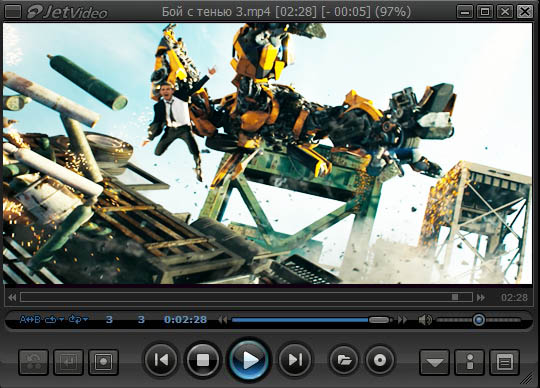Fast forward using upper seek bar arrows
Screen dimensions: 540x388
tap(481, 297)
